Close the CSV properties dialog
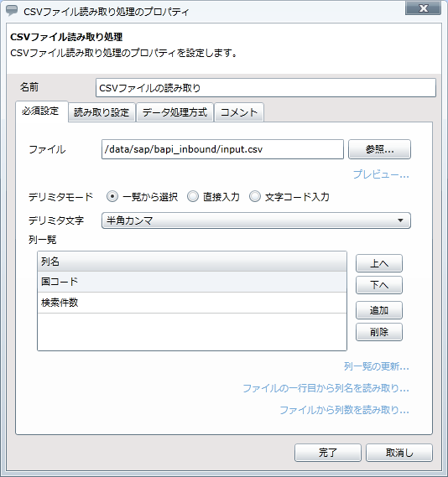The height and width of the screenshot is (477, 448). click(423, 8)
